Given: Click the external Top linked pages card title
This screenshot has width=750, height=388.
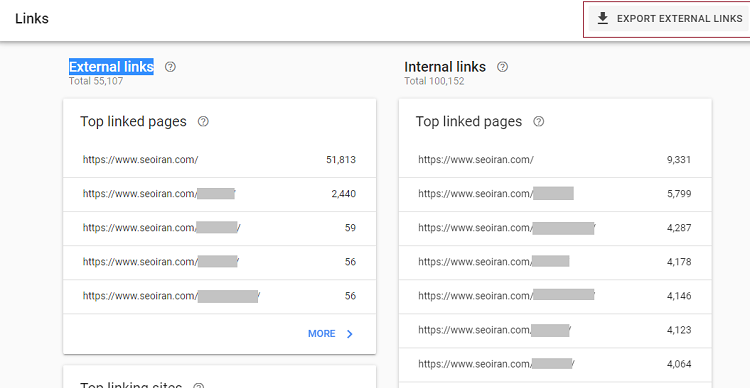Looking at the screenshot, I should [133, 122].
